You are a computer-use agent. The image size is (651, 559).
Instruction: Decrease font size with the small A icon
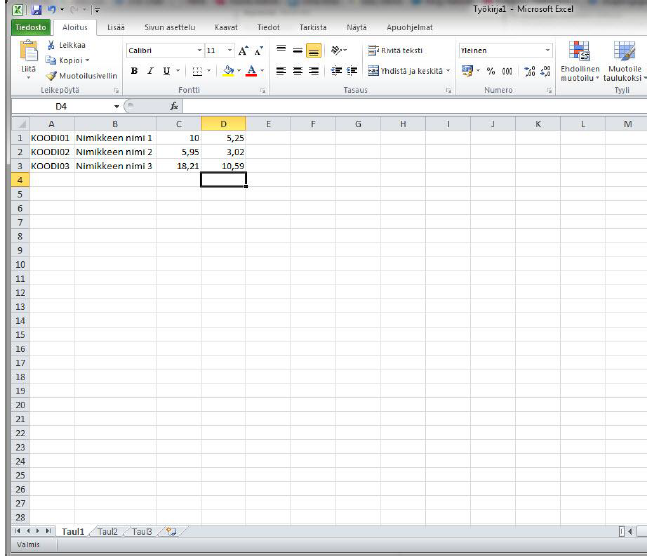[259, 51]
